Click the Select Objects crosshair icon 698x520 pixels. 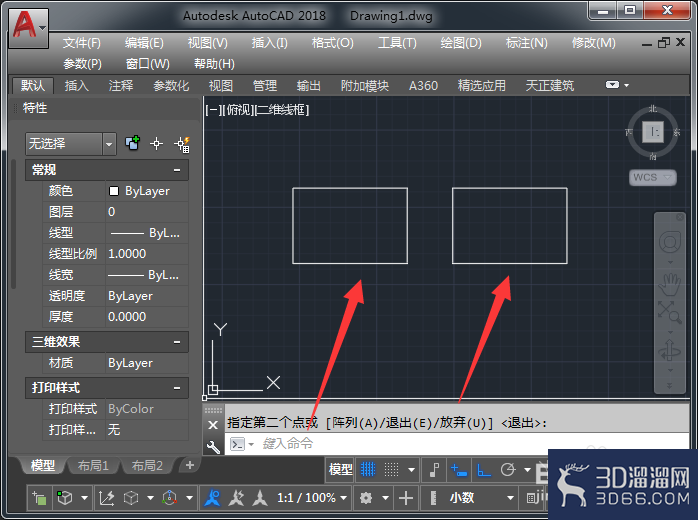(156, 143)
